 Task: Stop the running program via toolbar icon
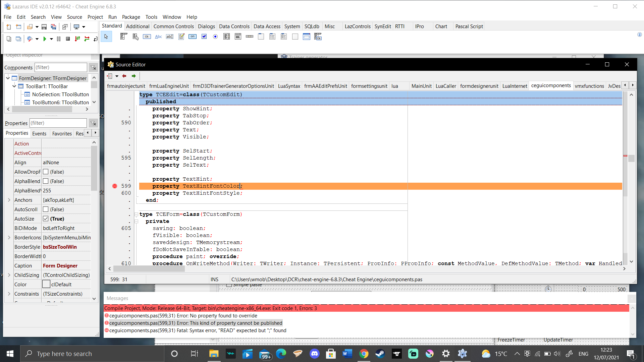pyautogui.click(x=68, y=39)
